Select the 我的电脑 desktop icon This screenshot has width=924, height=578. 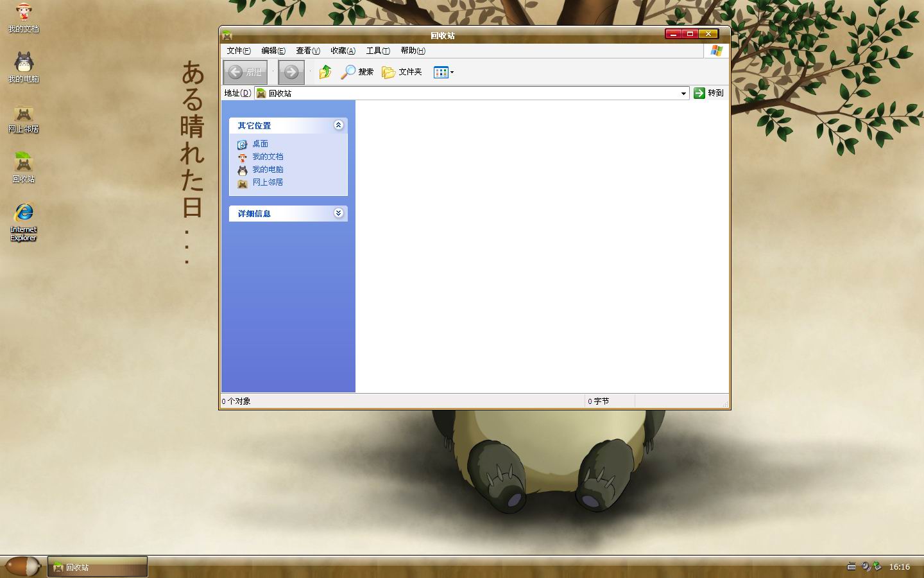click(x=24, y=68)
